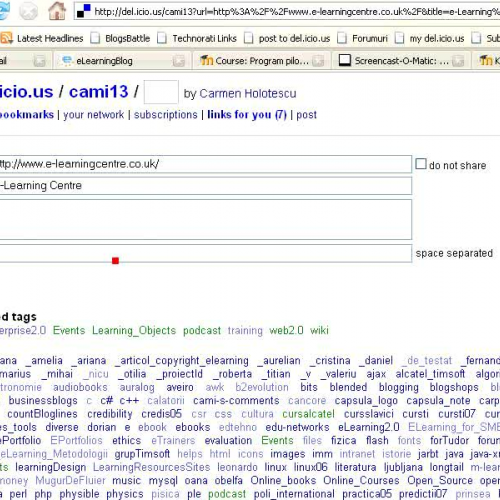
Task: Select the poli_international tag
Action: tap(294, 494)
